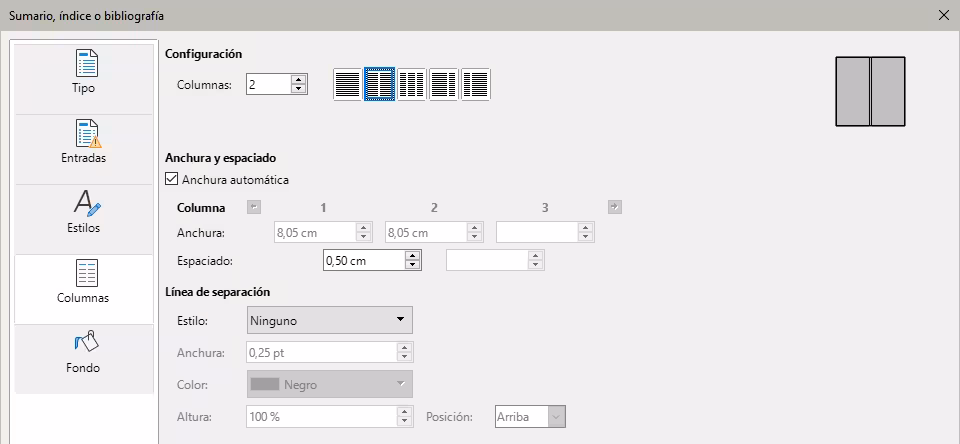This screenshot has width=960, height=444.
Task: Choose two-column preset with wider right column
Action: point(475,85)
